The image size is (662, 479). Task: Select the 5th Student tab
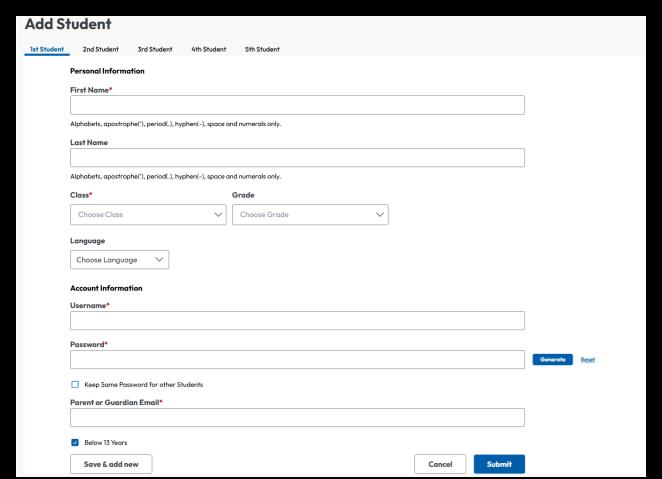pyautogui.click(x=262, y=49)
